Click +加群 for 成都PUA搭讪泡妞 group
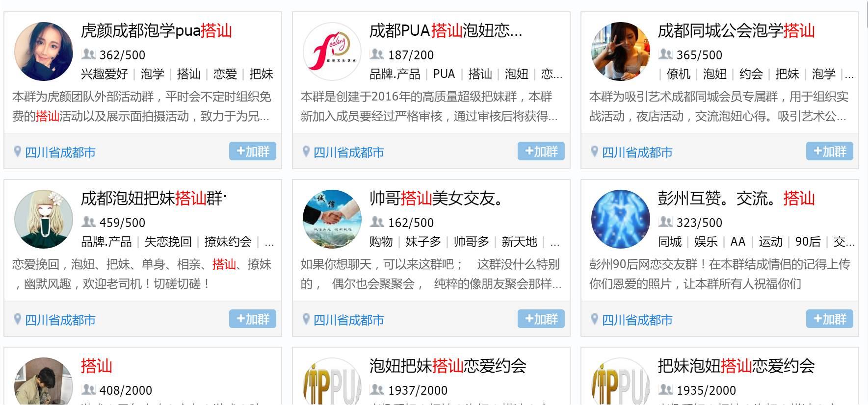The image size is (868, 405). pyautogui.click(x=541, y=151)
